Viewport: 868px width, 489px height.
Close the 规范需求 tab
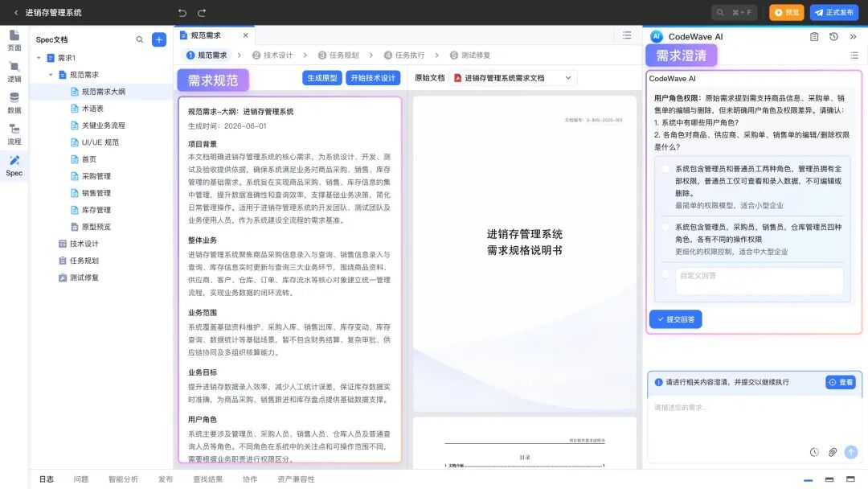245,35
